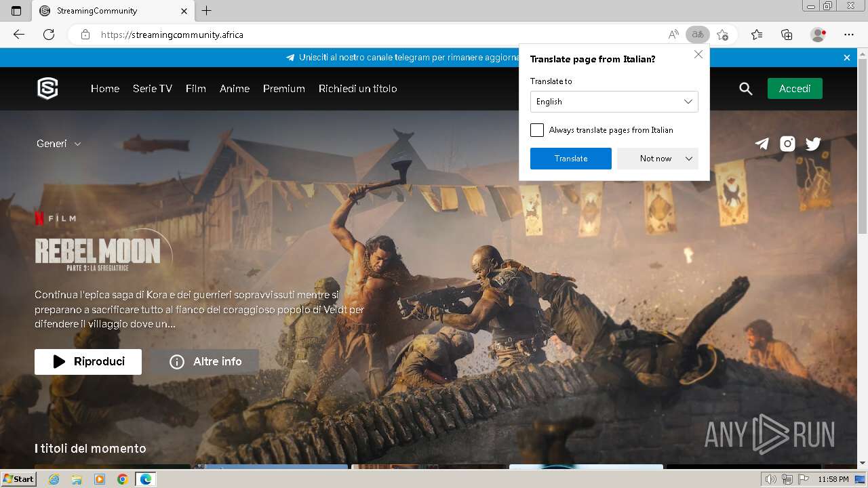Open File Explorer from taskbar
Image resolution: width=868 pixels, height=488 pixels.
tap(77, 479)
